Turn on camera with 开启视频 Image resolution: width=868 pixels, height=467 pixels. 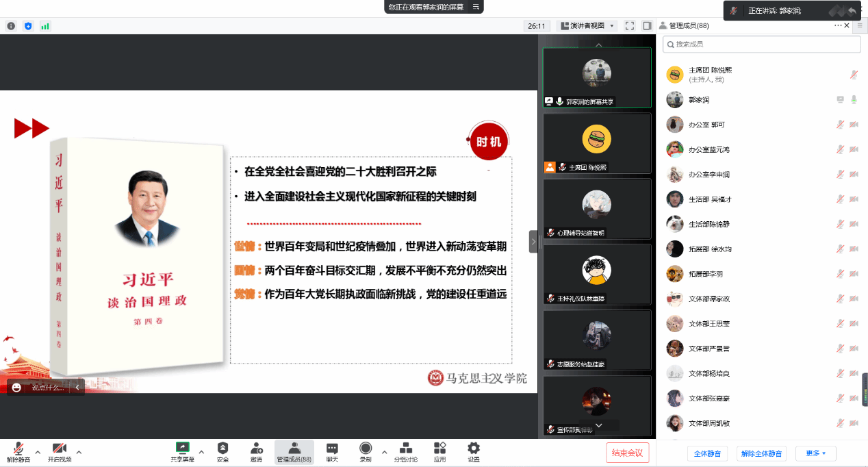click(60, 448)
